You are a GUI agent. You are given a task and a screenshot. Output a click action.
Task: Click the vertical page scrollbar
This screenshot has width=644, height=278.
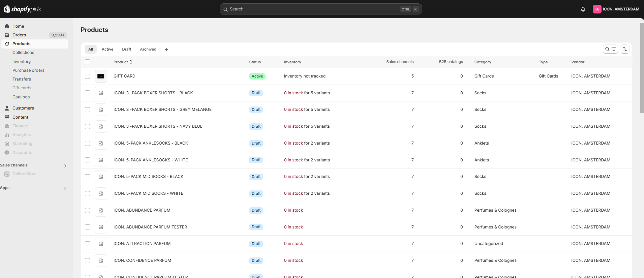[x=642, y=67]
